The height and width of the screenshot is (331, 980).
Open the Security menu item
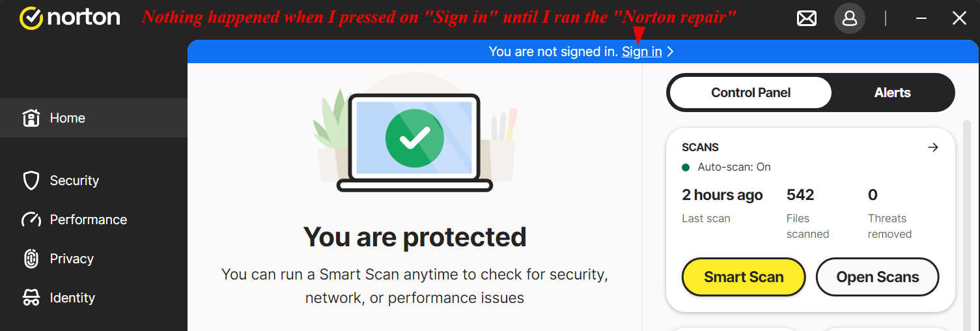74,180
